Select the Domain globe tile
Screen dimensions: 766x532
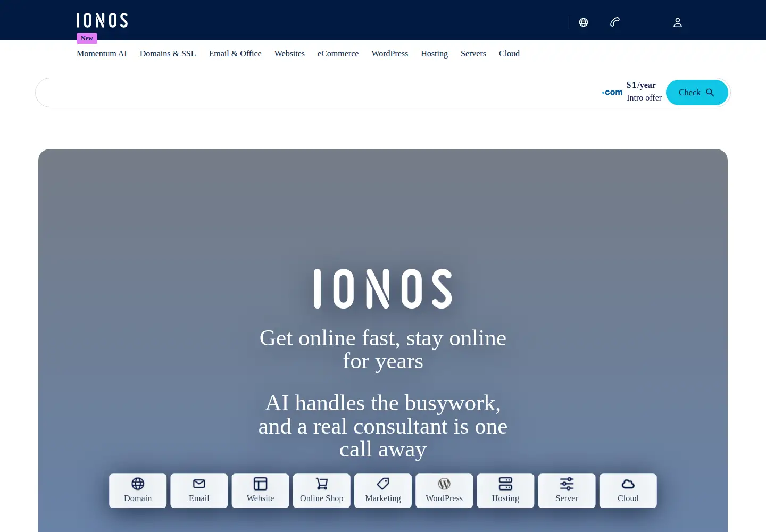pos(138,491)
